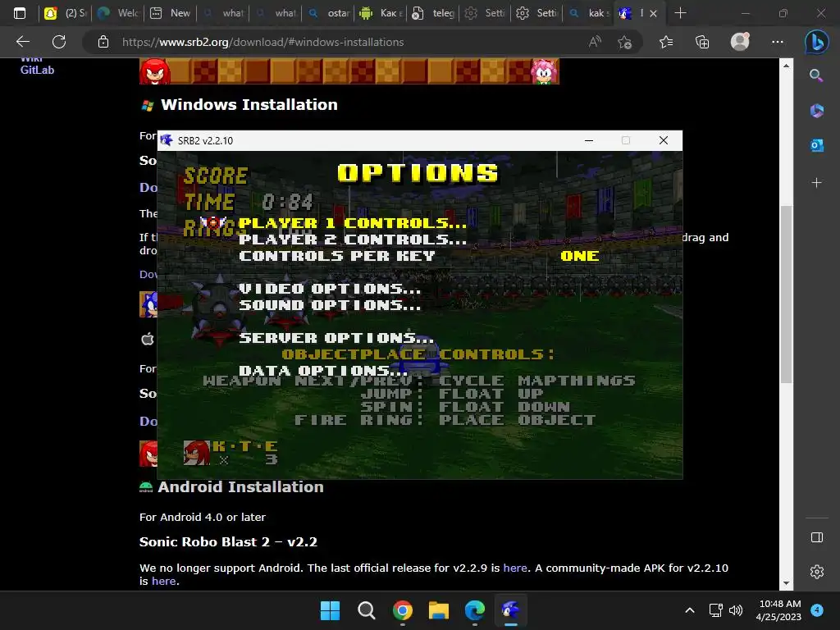
Task: Go back with browser back arrow
Action: (x=22, y=42)
